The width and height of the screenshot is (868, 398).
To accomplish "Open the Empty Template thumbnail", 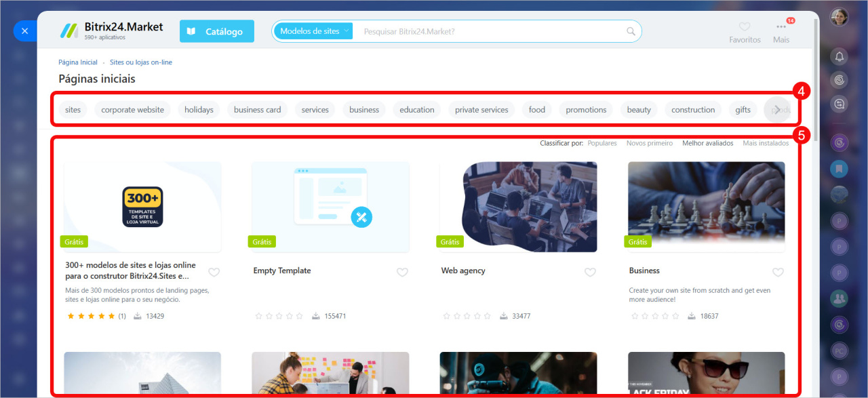I will pos(330,207).
